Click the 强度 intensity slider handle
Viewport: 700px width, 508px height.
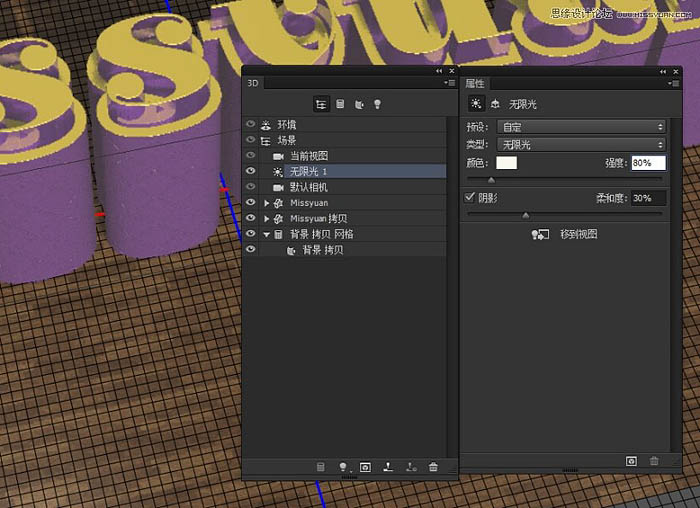tap(492, 180)
